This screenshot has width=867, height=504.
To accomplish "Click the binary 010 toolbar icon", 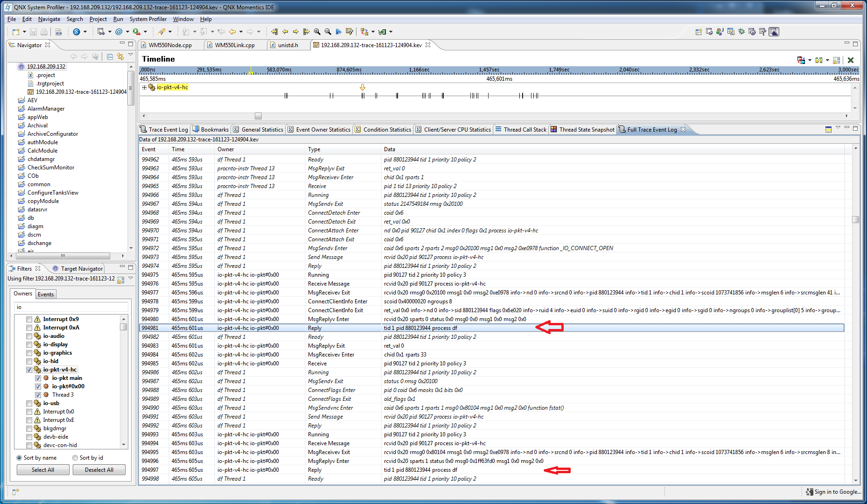I will [58, 32].
